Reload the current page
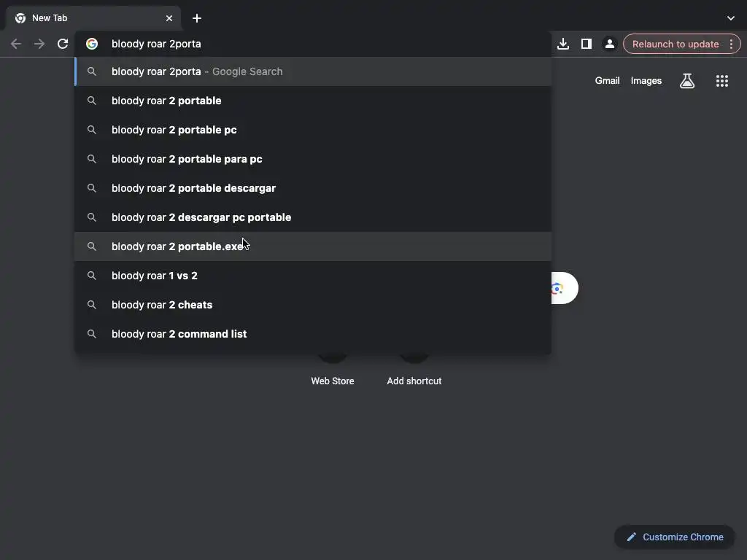The height and width of the screenshot is (560, 747). point(63,44)
